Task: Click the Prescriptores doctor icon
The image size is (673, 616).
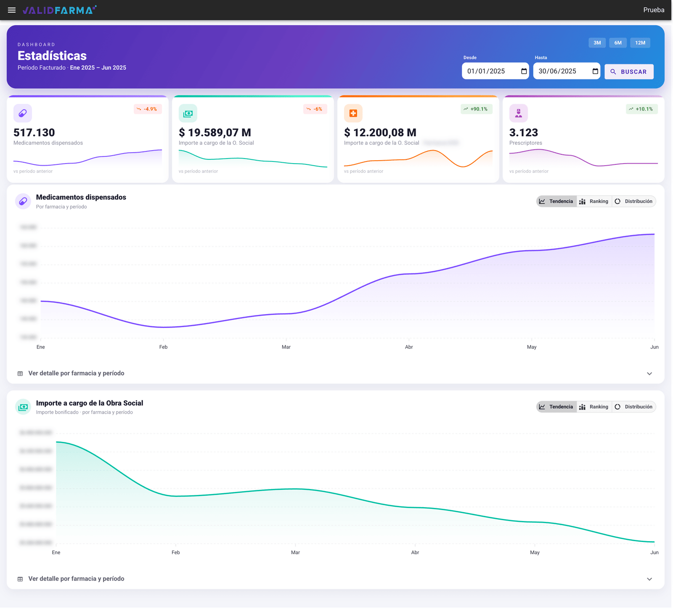Action: tap(519, 113)
